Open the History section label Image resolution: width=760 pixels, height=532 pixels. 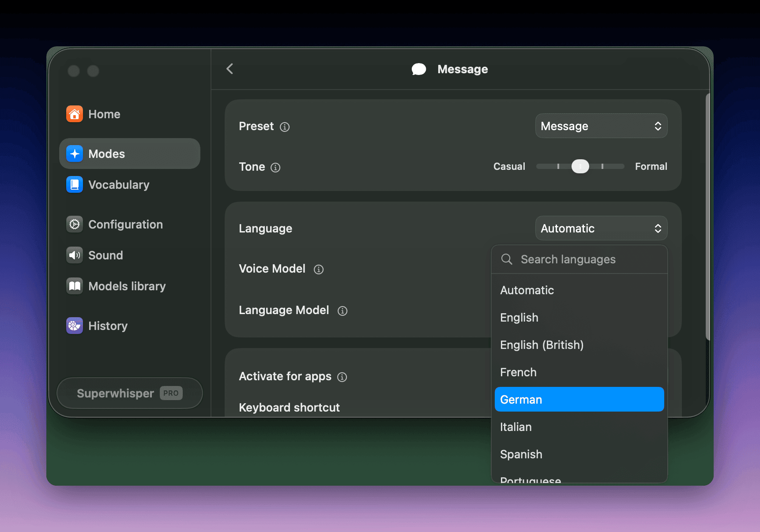click(x=108, y=326)
